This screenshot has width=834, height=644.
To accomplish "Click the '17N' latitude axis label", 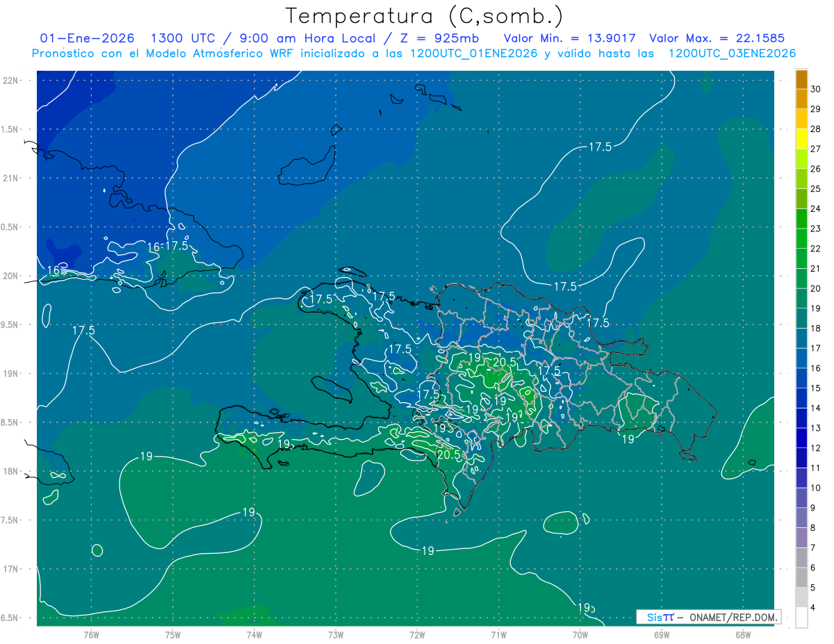I will click(x=11, y=569).
